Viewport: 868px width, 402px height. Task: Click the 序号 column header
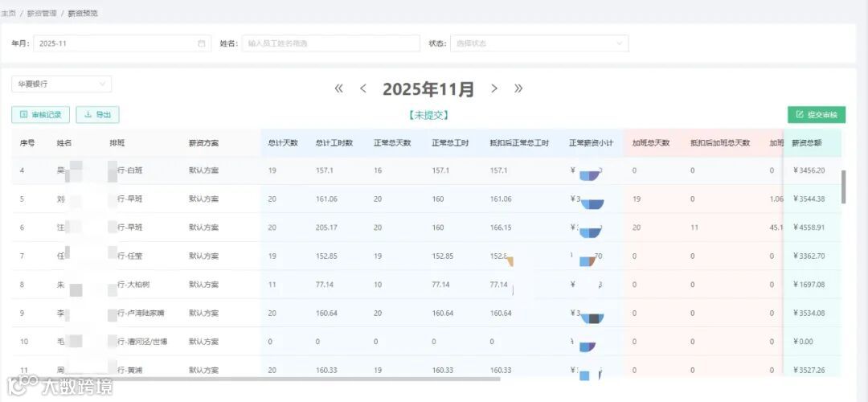(x=27, y=143)
